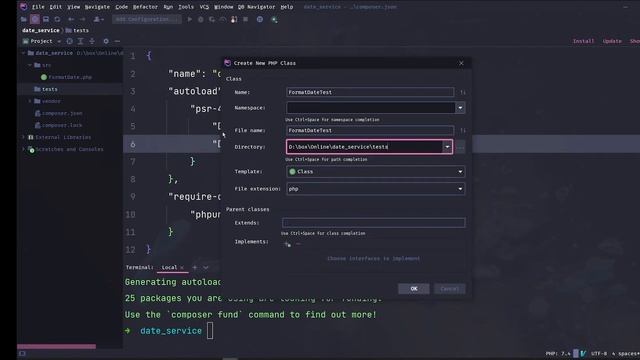Viewport: 640px width, 360px height.
Task: Collapse the date_service root node
Action: [23, 53]
